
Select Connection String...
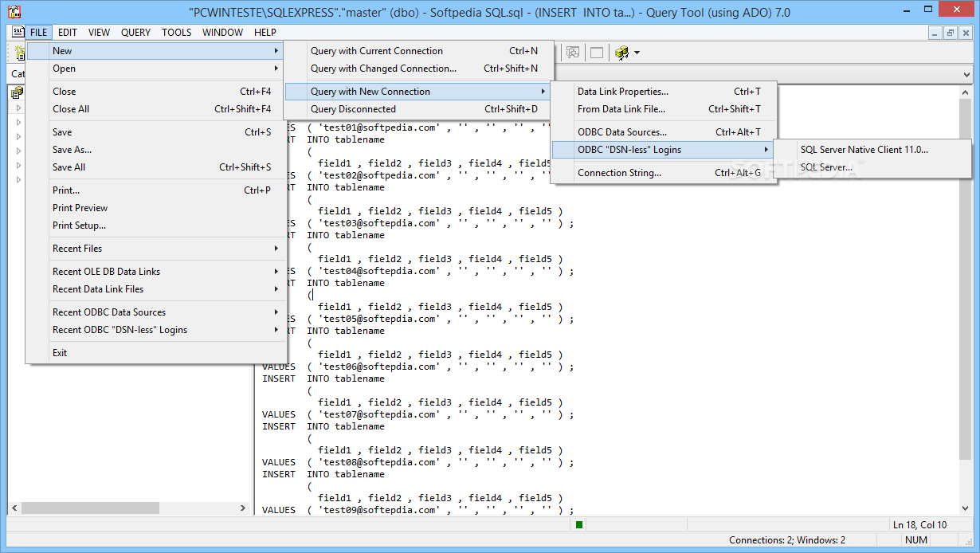click(x=663, y=173)
